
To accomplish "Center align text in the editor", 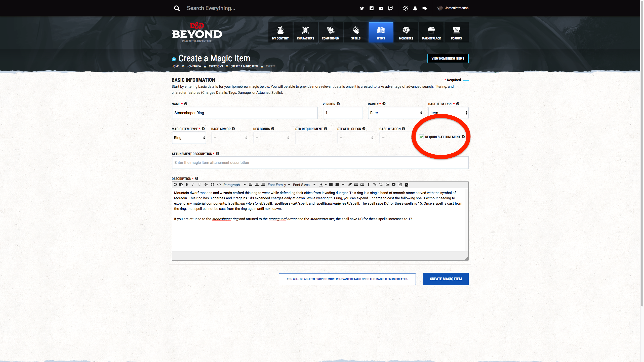I will click(257, 185).
